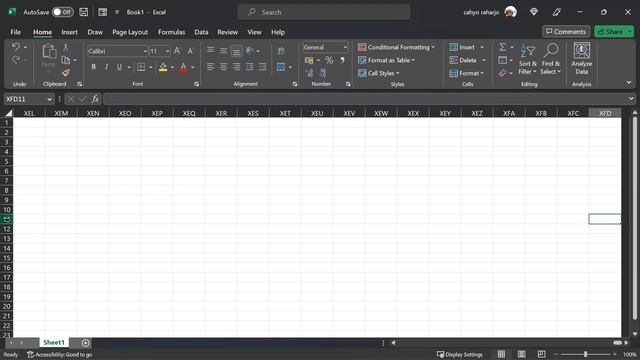The width and height of the screenshot is (640, 360).
Task: Click the Top Align icon
Action: (211, 51)
